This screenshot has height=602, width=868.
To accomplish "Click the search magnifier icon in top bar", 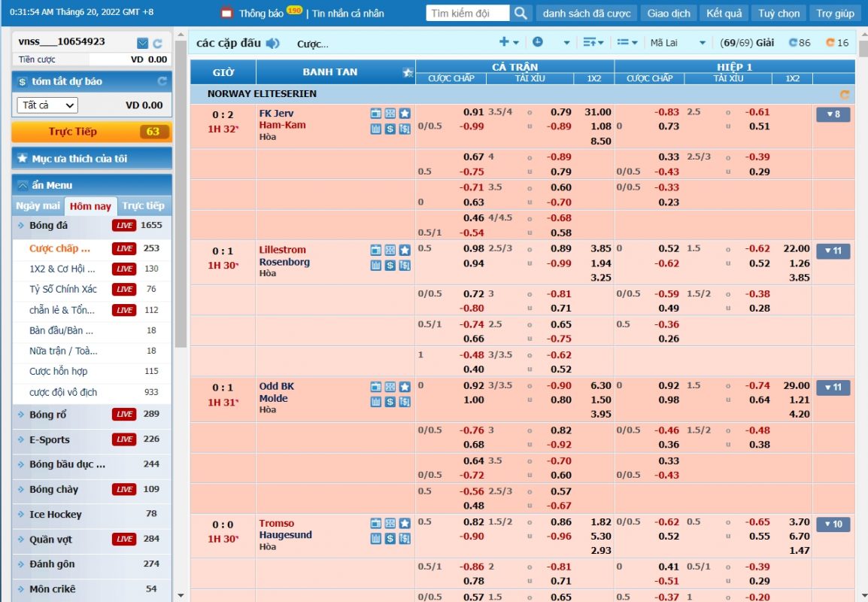I will [521, 14].
